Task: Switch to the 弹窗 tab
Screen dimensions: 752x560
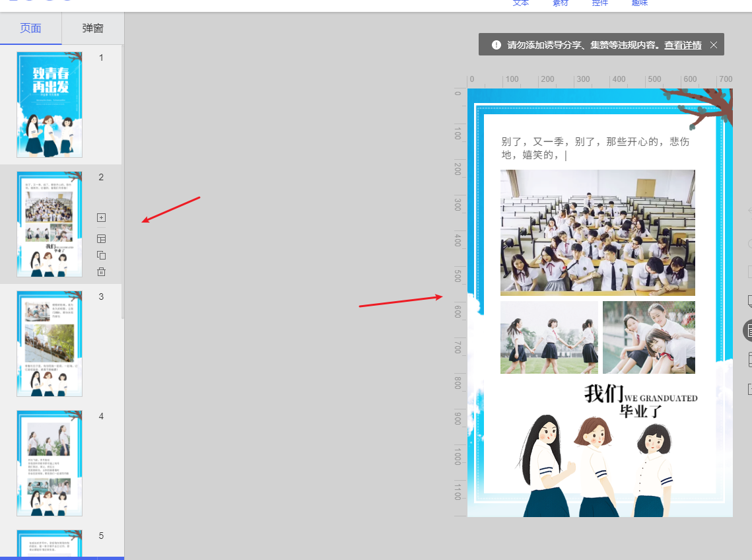Action: pyautogui.click(x=92, y=28)
